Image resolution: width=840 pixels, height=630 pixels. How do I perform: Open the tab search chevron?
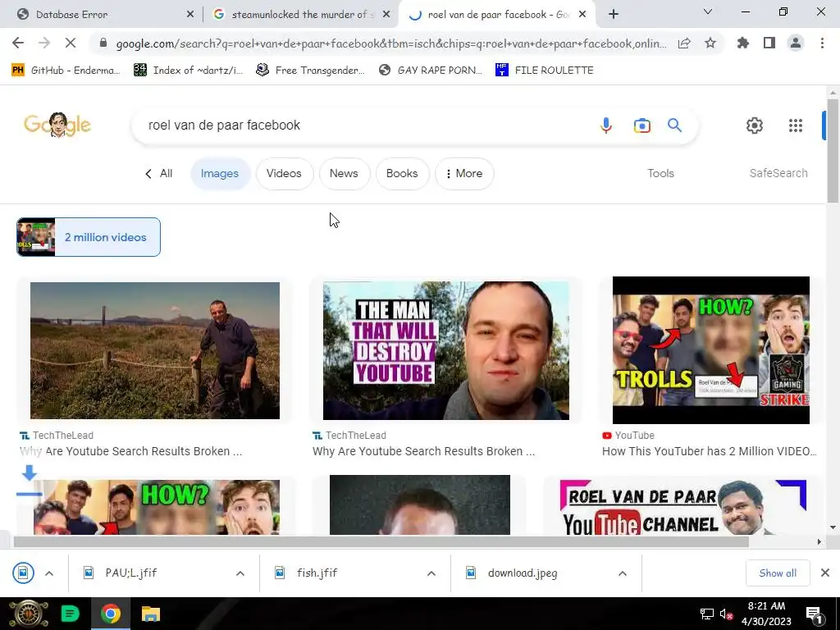(708, 11)
